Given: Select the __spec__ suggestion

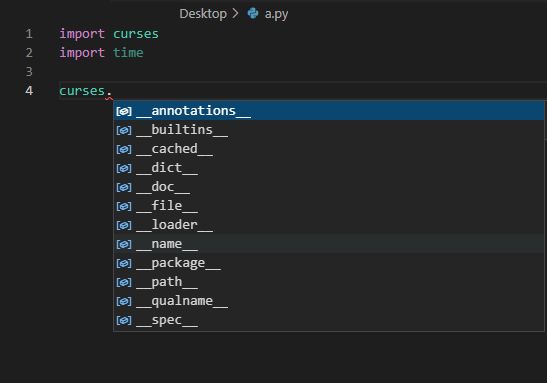Looking at the screenshot, I should tap(329, 320).
